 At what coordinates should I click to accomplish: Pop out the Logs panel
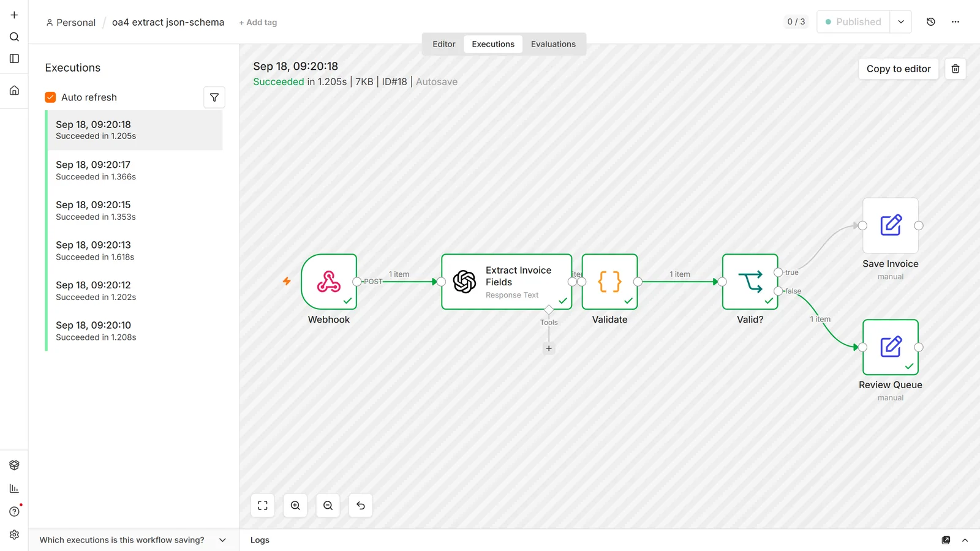point(946,540)
